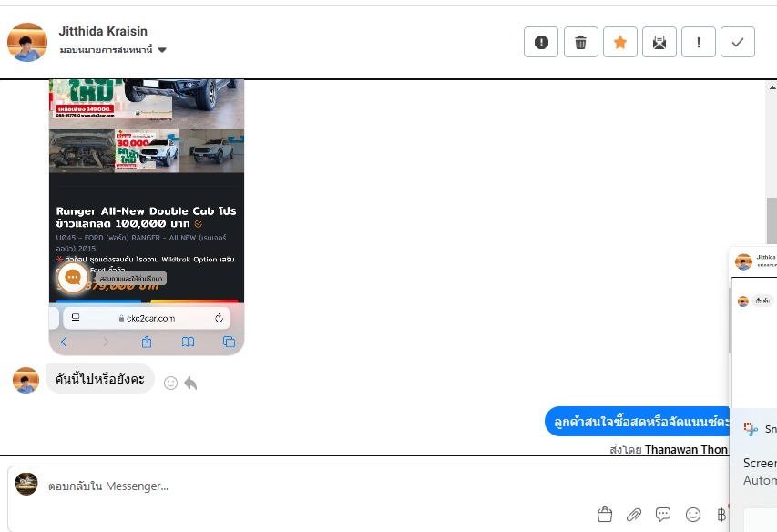Click contact name Jitthida Kraisin
The image size is (777, 532).
[x=103, y=31]
